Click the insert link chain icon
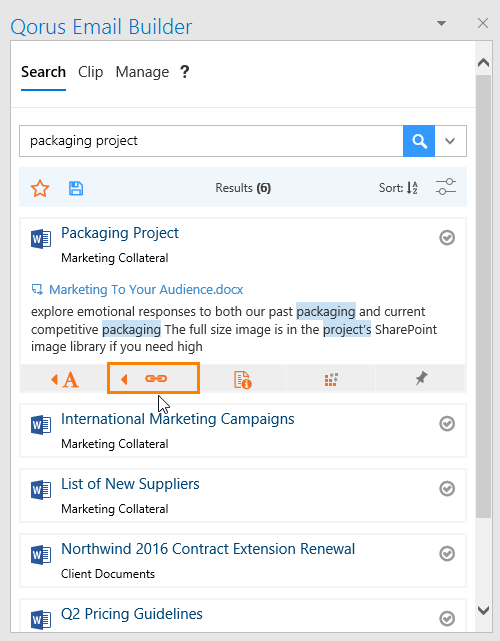 153,379
